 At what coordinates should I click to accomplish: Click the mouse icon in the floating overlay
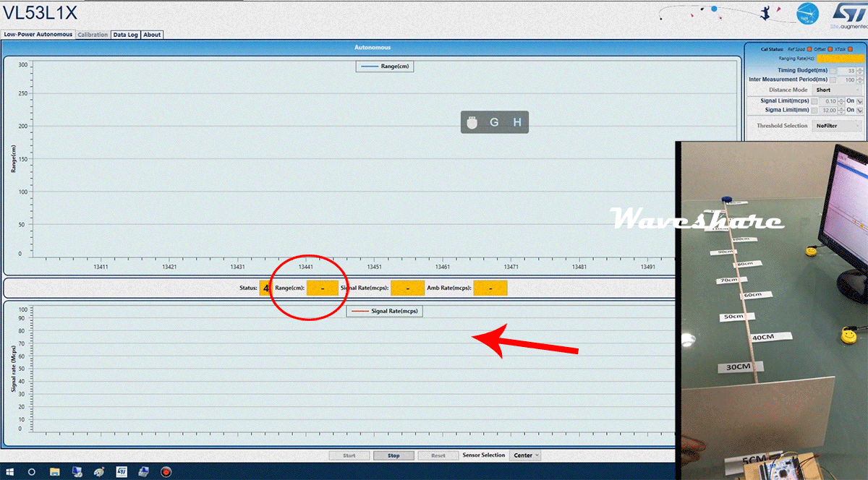click(x=472, y=122)
